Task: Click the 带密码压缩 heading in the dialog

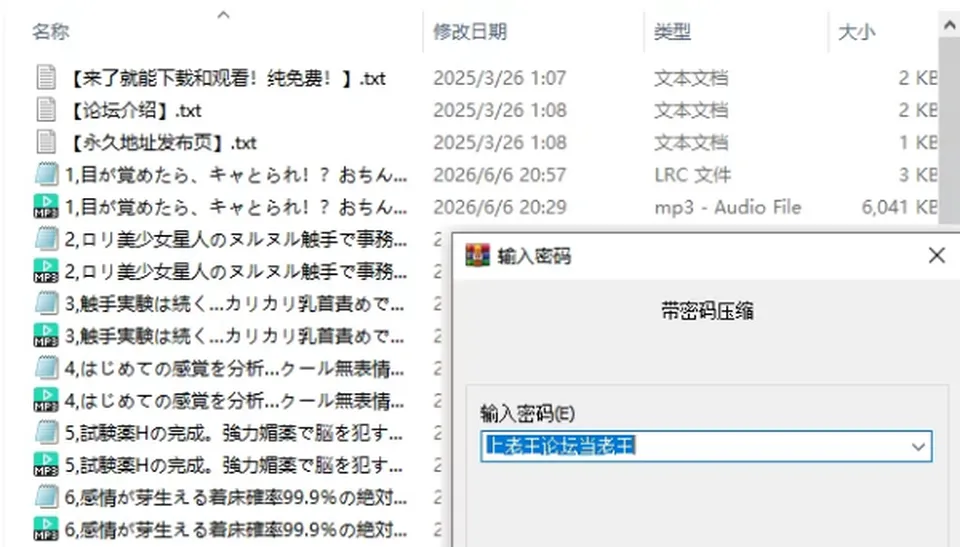Action: [x=707, y=311]
